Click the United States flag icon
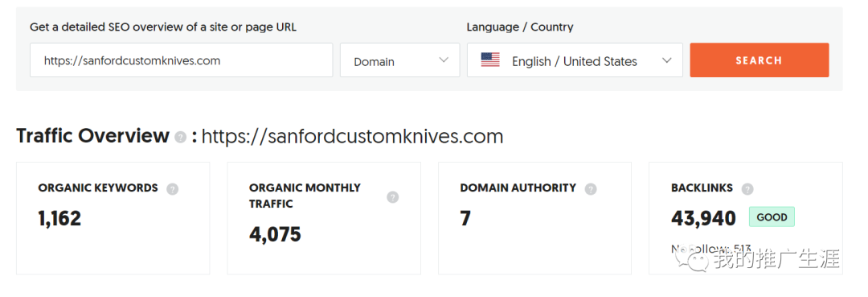This screenshot has width=868, height=297. coord(490,60)
